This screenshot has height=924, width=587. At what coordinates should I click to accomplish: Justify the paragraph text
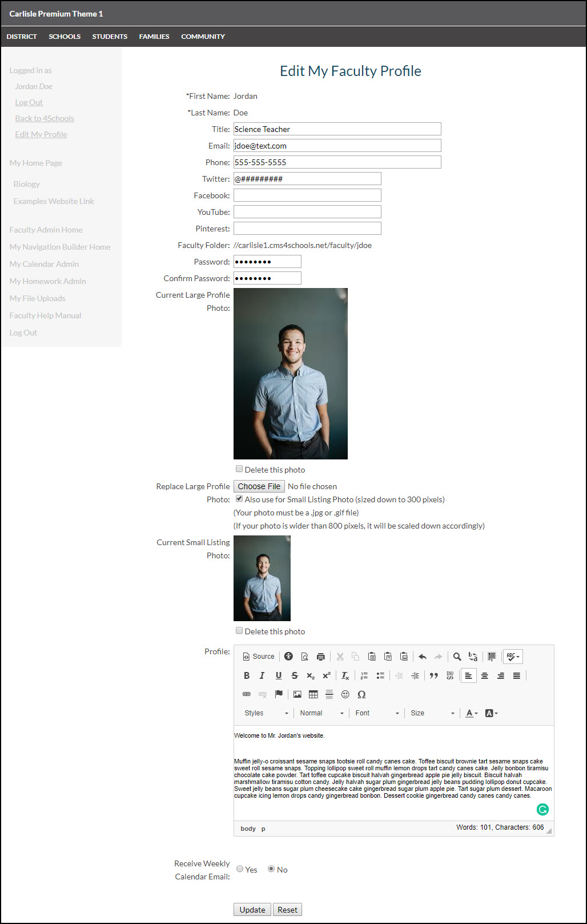pyautogui.click(x=517, y=675)
